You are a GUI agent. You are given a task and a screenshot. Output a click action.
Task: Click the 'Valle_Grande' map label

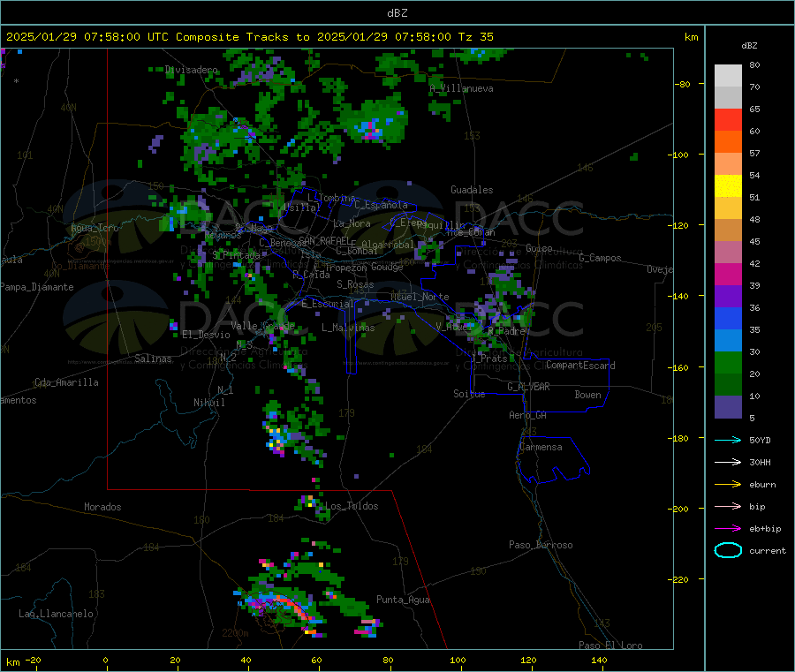click(262, 326)
